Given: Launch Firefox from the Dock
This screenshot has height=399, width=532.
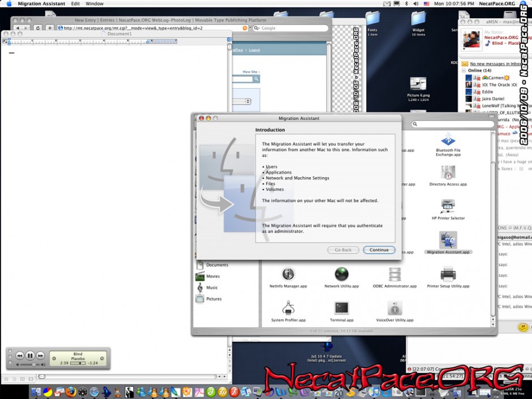Looking at the screenshot, I should click(x=71, y=392).
